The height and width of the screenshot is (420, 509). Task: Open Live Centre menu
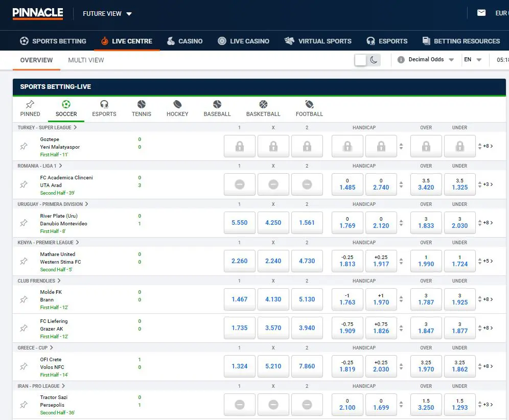coord(127,41)
